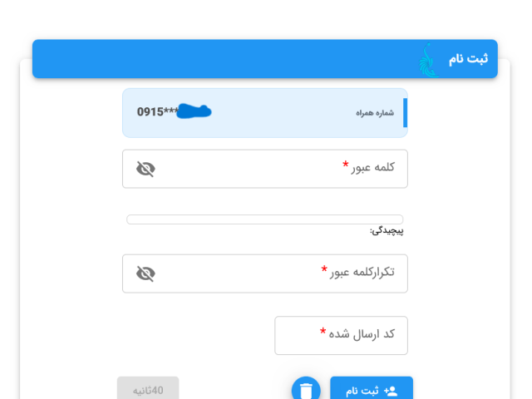Click the red asterisk next to کلمه عبور
This screenshot has width=532, height=399.
coord(346,165)
